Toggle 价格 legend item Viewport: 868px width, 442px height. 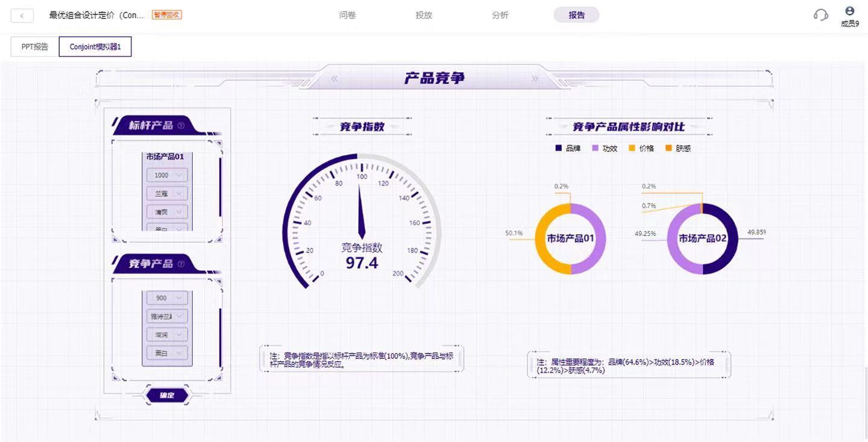point(641,148)
